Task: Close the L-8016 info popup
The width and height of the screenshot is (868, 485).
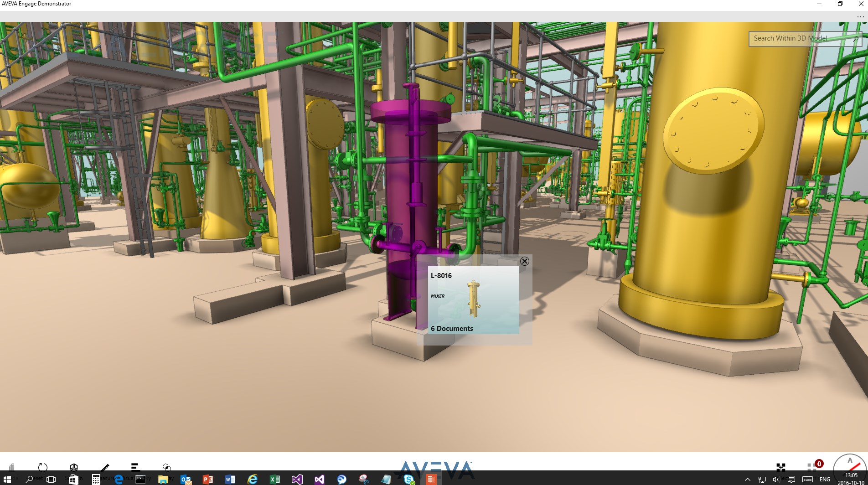Action: tap(524, 261)
